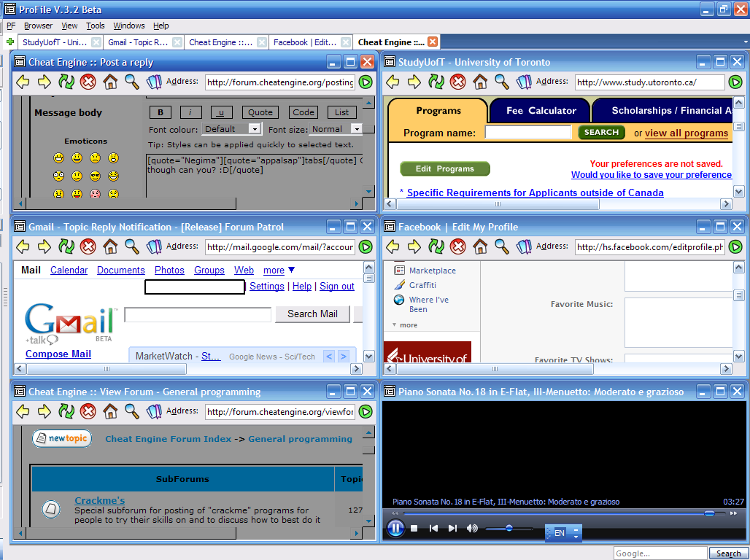Open Help menu
Screen dimensions: 750x560
pos(161,26)
